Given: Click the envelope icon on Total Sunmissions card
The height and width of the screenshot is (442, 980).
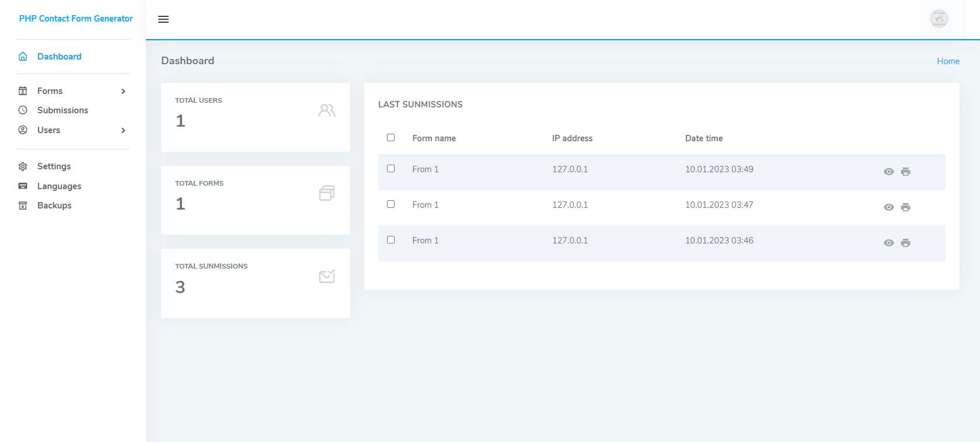Looking at the screenshot, I should point(327,276).
